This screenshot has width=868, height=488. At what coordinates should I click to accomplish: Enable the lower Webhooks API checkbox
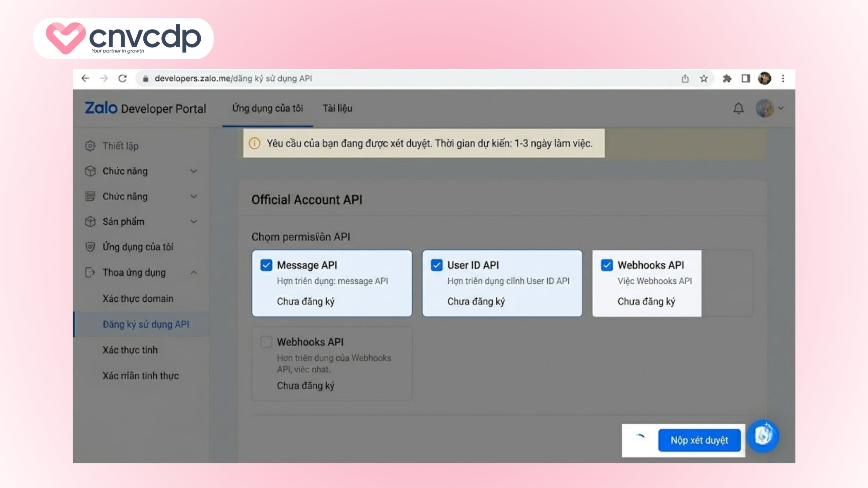point(267,342)
